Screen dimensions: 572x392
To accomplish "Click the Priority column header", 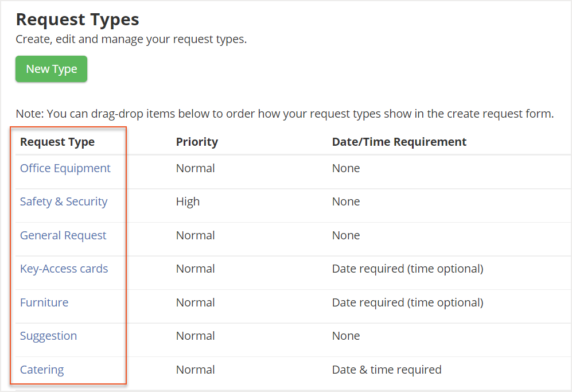I will [x=197, y=142].
